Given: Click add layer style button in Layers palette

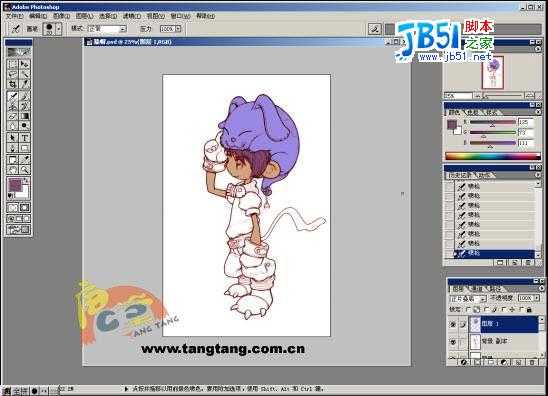Looking at the screenshot, I should (x=464, y=363).
